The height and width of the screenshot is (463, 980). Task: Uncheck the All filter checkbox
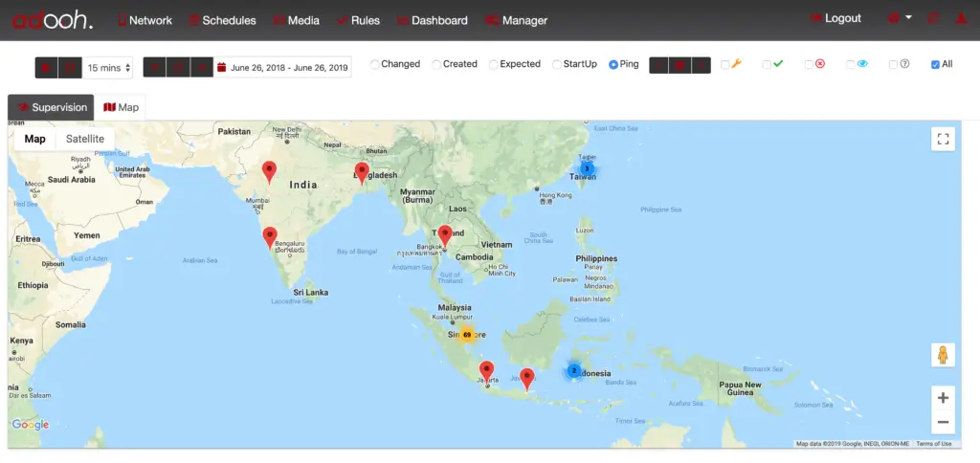point(935,64)
